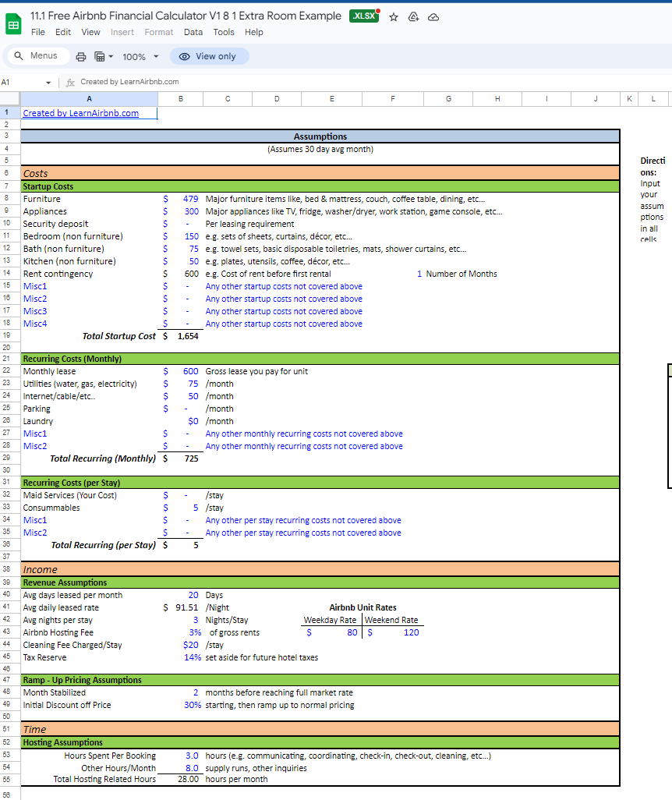Select the Parking label cell

point(37,409)
